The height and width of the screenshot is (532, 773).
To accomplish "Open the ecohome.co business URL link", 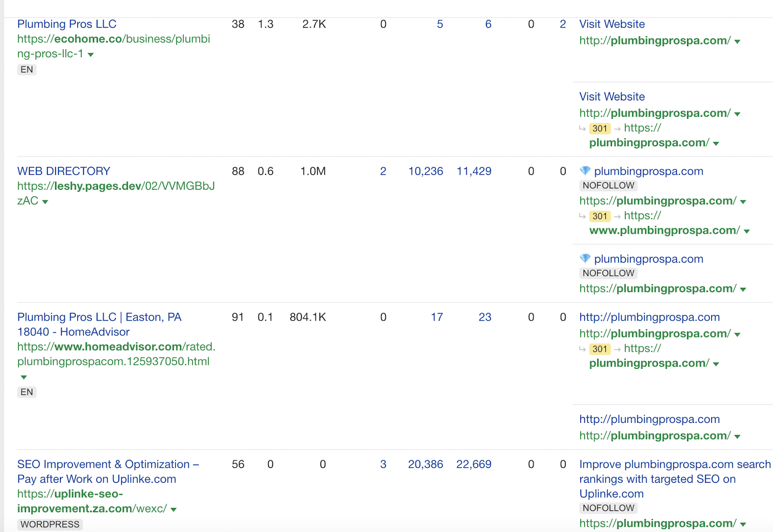I will click(x=114, y=46).
